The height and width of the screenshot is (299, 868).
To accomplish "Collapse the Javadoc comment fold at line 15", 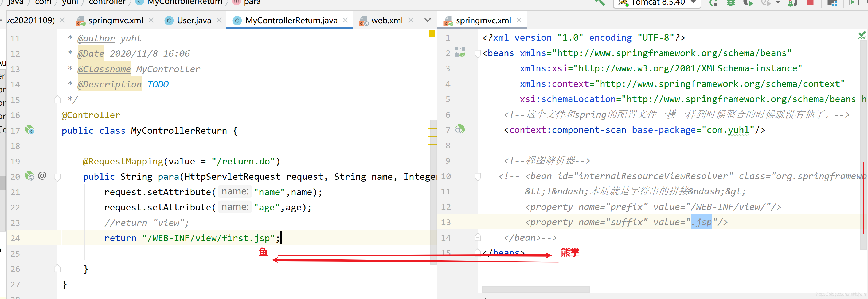I will [x=57, y=100].
